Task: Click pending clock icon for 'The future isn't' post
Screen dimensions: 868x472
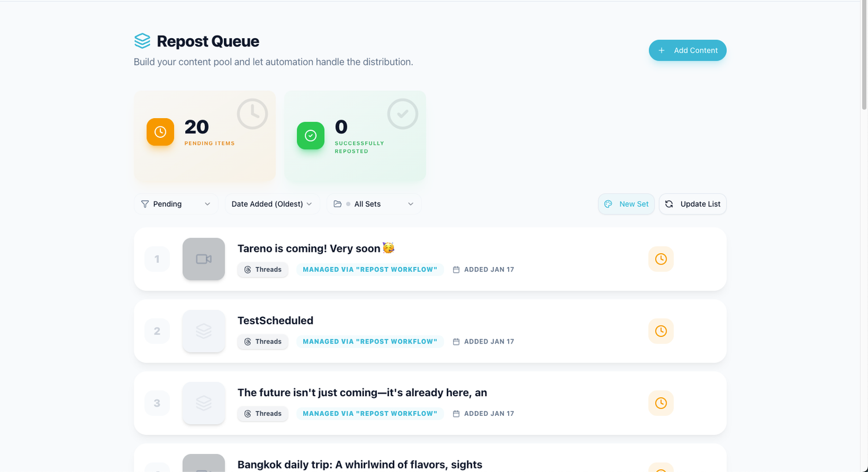Action: (x=661, y=403)
